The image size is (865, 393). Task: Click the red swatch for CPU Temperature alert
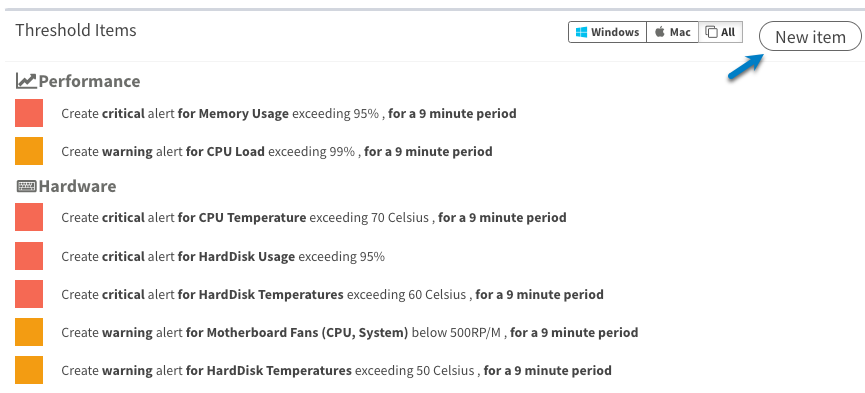[29, 217]
